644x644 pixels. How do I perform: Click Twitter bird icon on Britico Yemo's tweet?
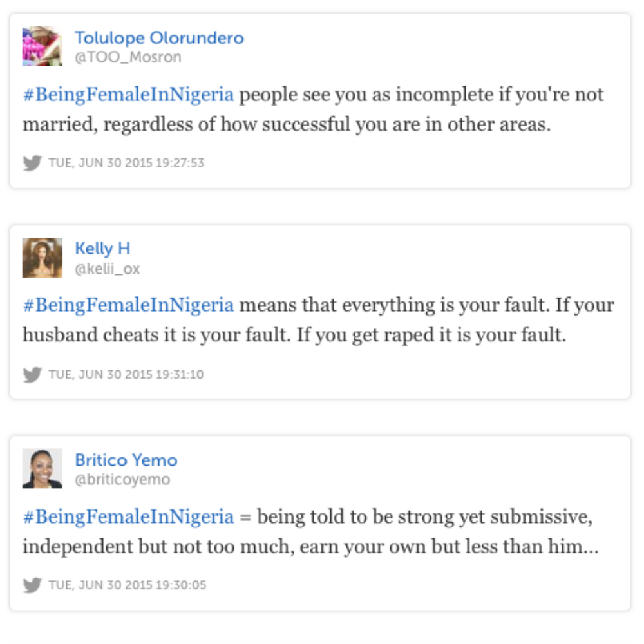32,585
